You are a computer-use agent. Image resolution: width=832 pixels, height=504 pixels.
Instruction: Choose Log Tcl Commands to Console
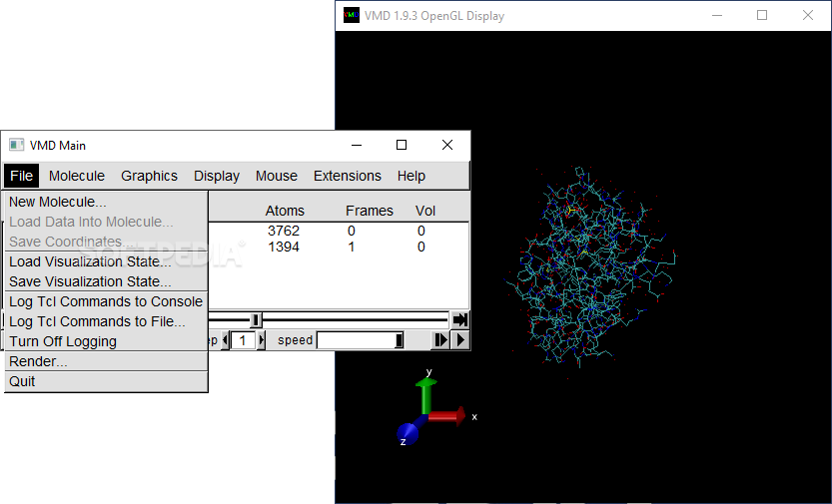[x=106, y=301]
